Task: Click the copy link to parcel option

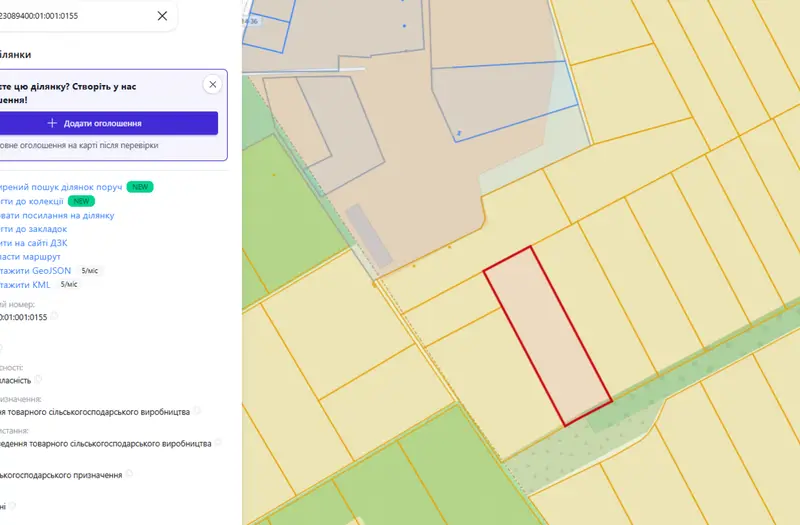Action: pyautogui.click(x=57, y=215)
